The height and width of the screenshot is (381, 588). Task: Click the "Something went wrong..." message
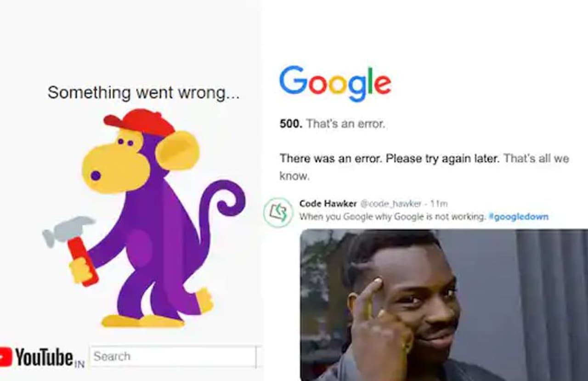click(x=143, y=92)
